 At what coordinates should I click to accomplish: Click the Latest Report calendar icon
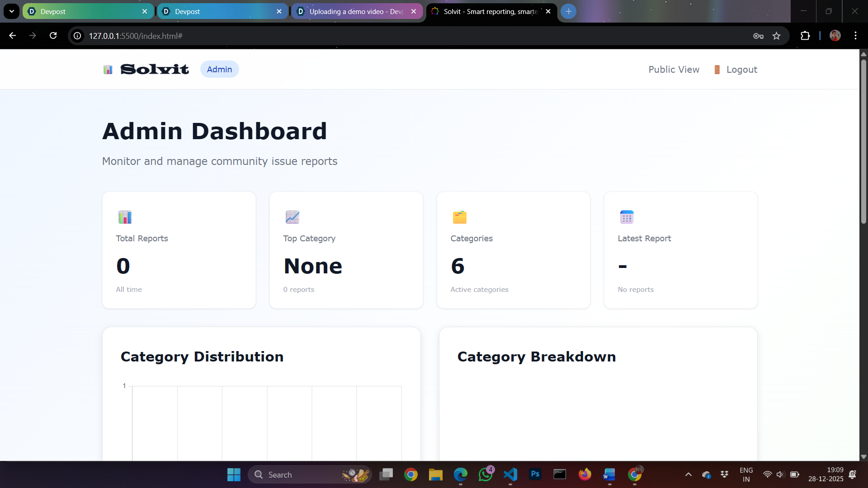[627, 217]
